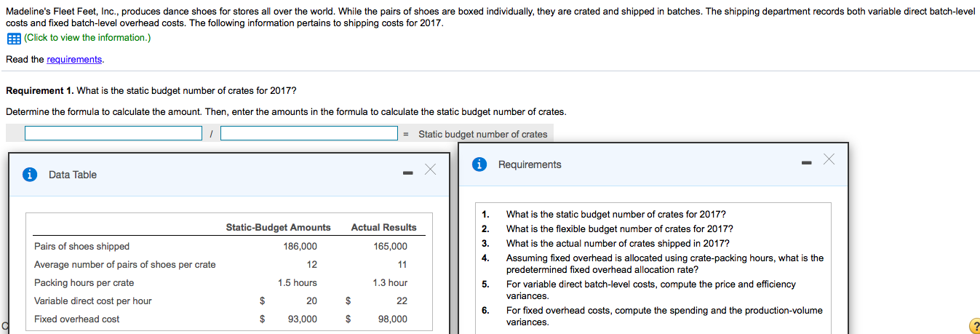Click the static budget value 12

tap(312, 265)
